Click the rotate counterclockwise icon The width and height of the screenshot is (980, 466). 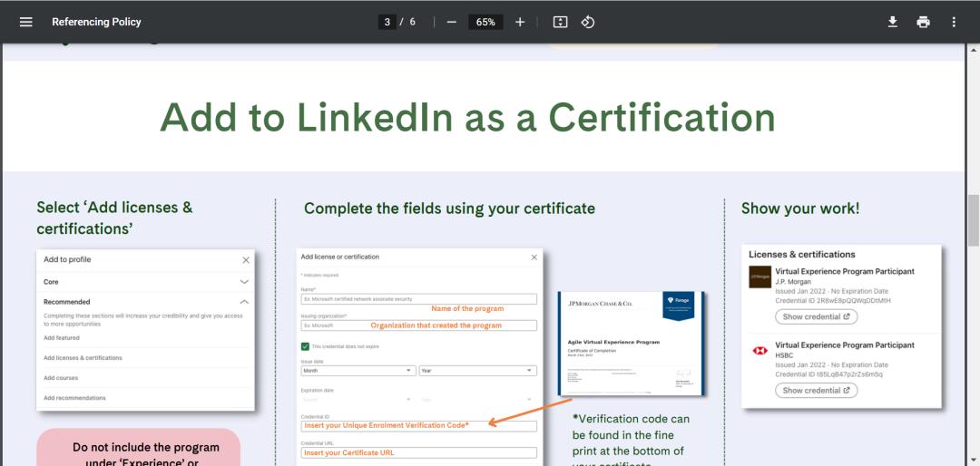588,22
